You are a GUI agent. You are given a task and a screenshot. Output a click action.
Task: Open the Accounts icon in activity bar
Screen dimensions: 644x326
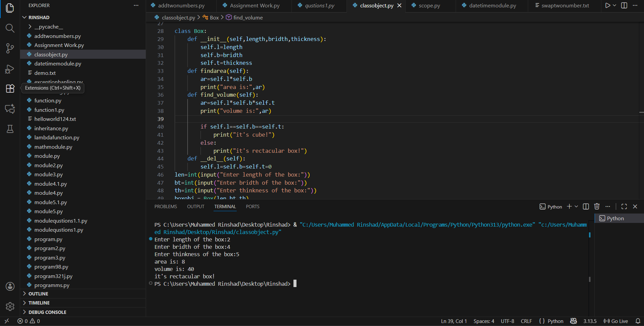point(10,286)
